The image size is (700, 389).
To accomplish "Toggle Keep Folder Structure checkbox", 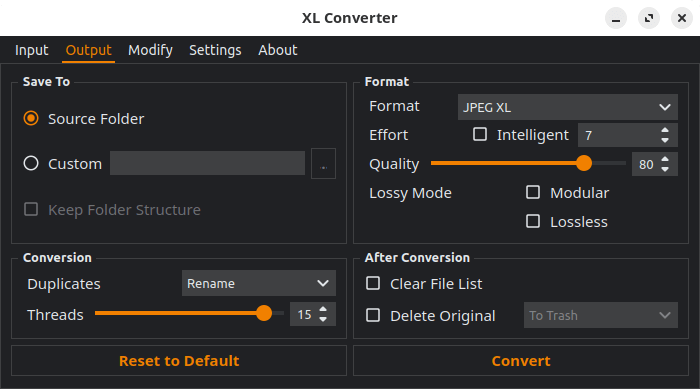I will [x=31, y=209].
